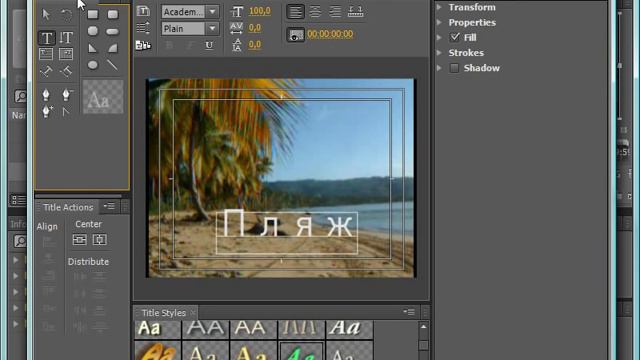The image size is (640, 360).
Task: Select the Ellipse shape tool
Action: tap(93, 65)
